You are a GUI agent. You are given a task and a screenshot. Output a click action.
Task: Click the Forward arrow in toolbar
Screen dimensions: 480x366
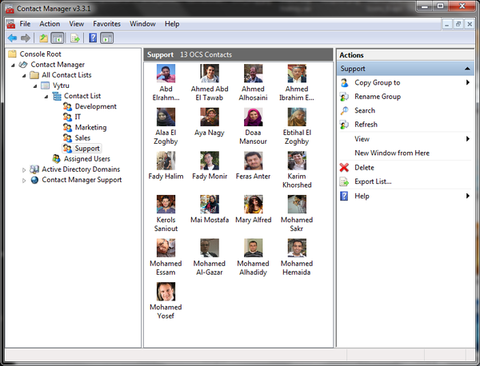pos(26,38)
